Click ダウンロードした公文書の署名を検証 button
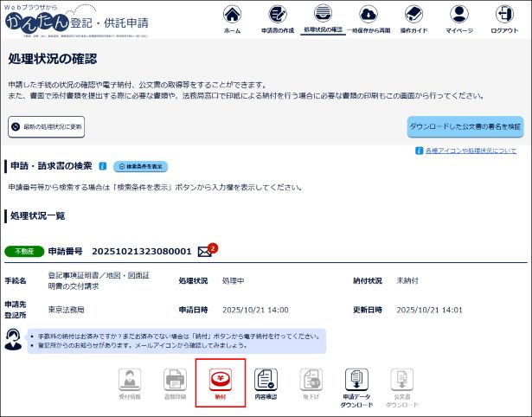Image resolution: width=532 pixels, height=417 pixels. pyautogui.click(x=465, y=127)
